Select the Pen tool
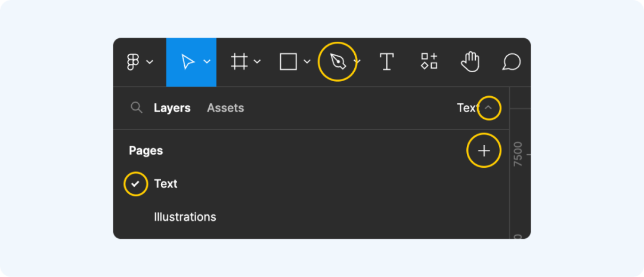The width and height of the screenshot is (644, 277). [x=338, y=61]
